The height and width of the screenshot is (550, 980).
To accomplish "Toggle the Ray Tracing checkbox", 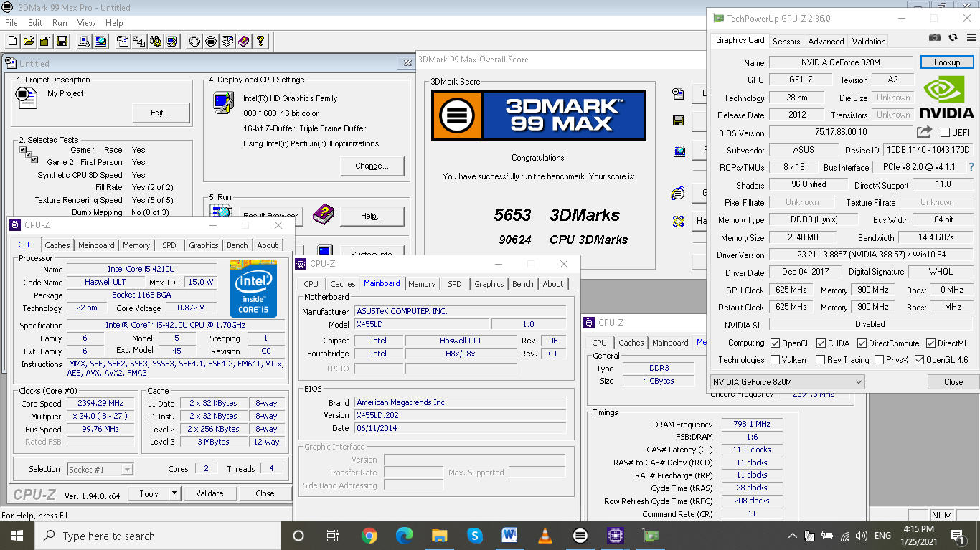I will pos(819,360).
